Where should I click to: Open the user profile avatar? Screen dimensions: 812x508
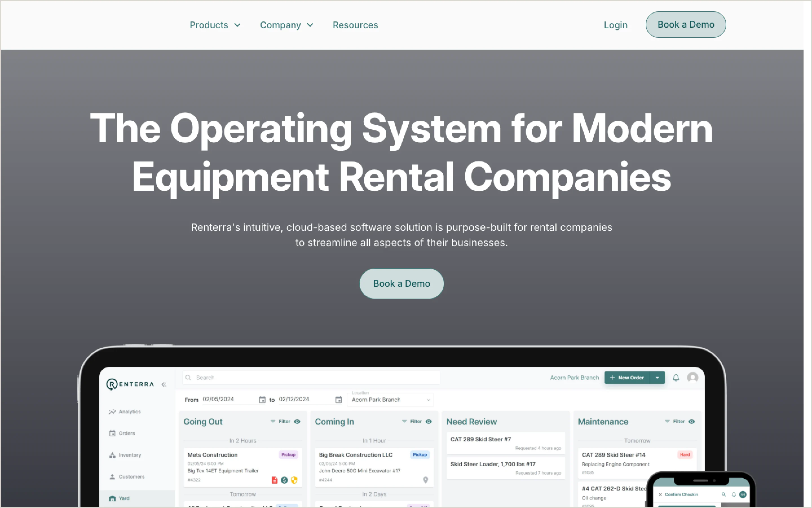pos(692,377)
